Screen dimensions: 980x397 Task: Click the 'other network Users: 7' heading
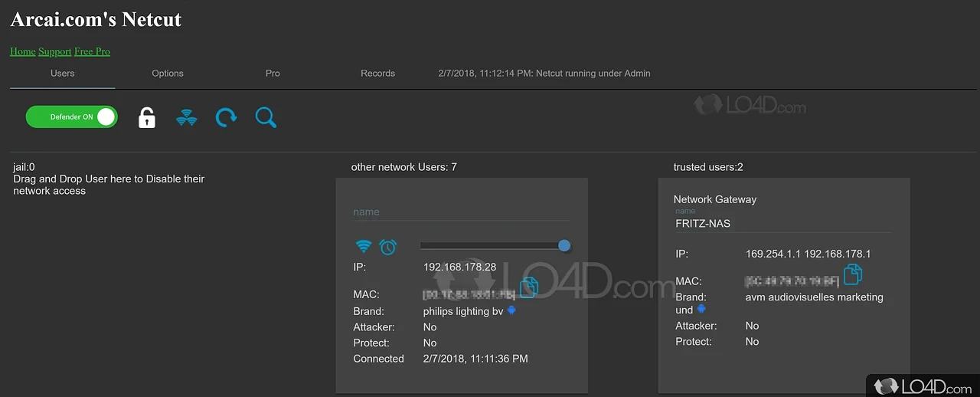(x=404, y=166)
